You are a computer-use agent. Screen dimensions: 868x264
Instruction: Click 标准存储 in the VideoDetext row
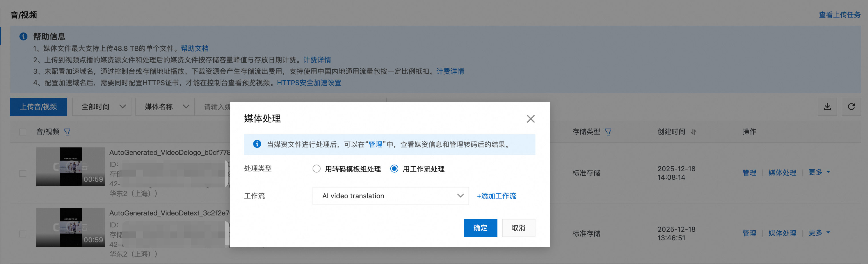pyautogui.click(x=586, y=233)
